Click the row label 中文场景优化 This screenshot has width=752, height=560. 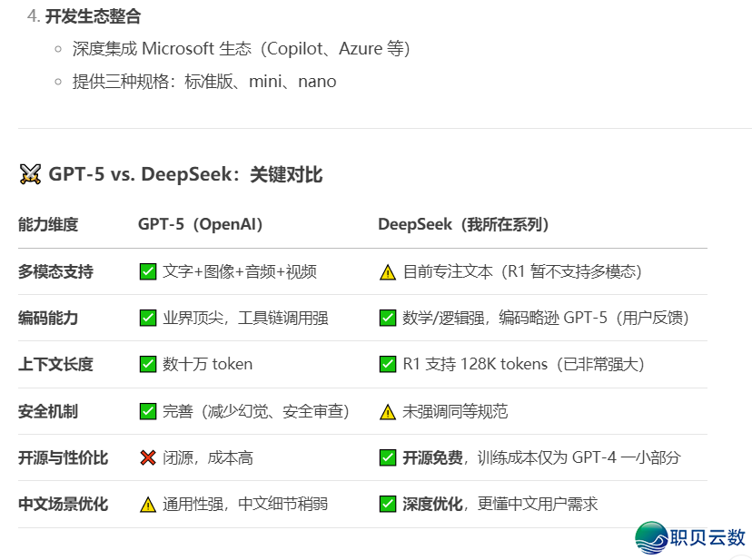pos(64,504)
